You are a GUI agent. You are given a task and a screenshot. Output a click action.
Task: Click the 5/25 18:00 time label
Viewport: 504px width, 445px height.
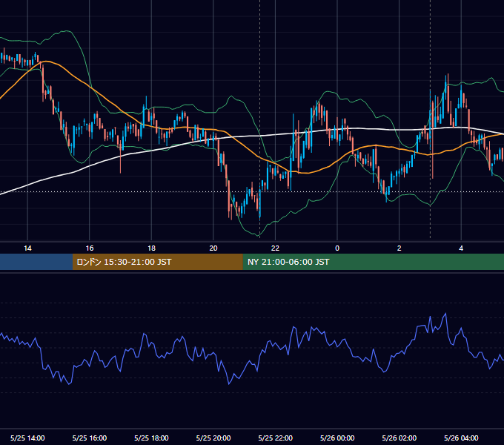pos(151,438)
